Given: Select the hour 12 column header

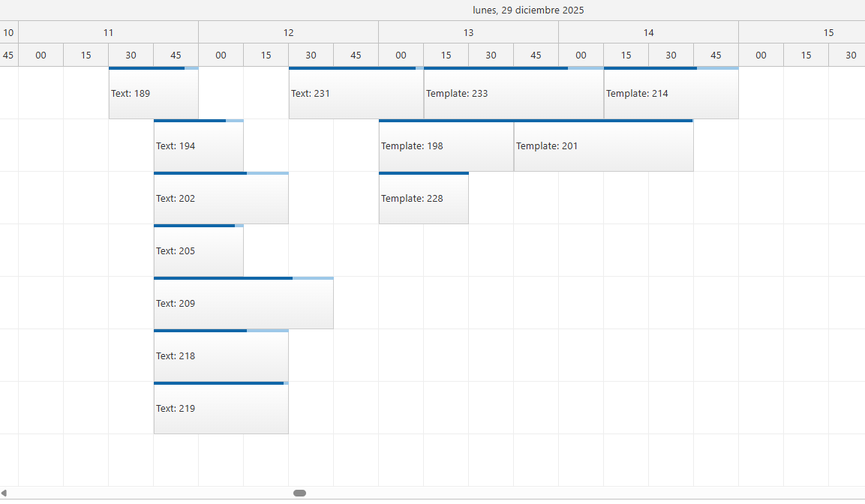Looking at the screenshot, I should (288, 32).
